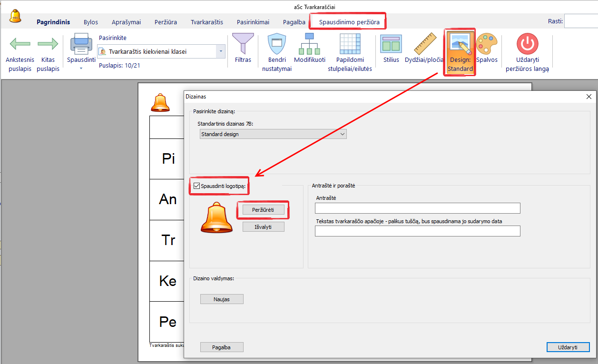This screenshot has height=364, width=598.
Task: Expand the Standard design dropdown
Action: coord(273,134)
